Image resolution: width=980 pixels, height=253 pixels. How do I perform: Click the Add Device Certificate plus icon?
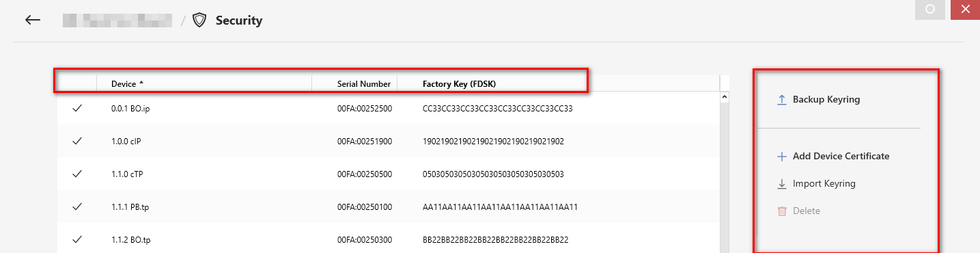point(782,157)
